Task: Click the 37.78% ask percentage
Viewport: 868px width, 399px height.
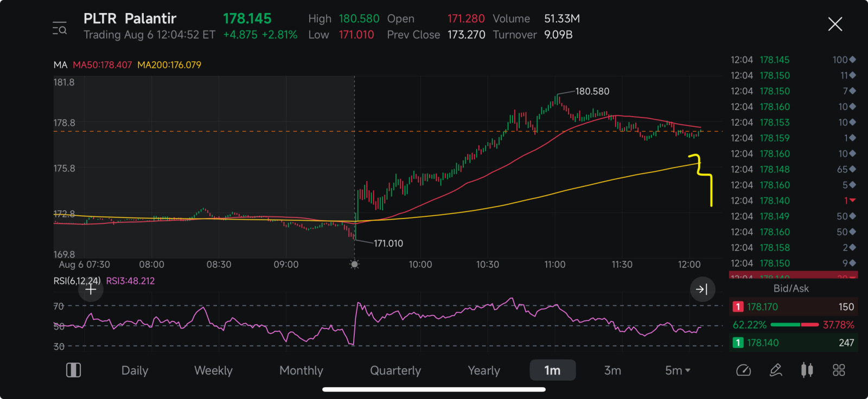Action: coord(839,325)
